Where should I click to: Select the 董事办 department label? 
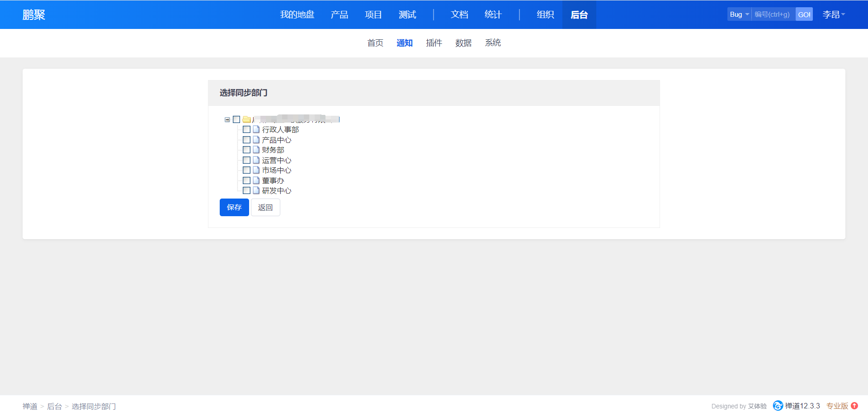click(273, 180)
